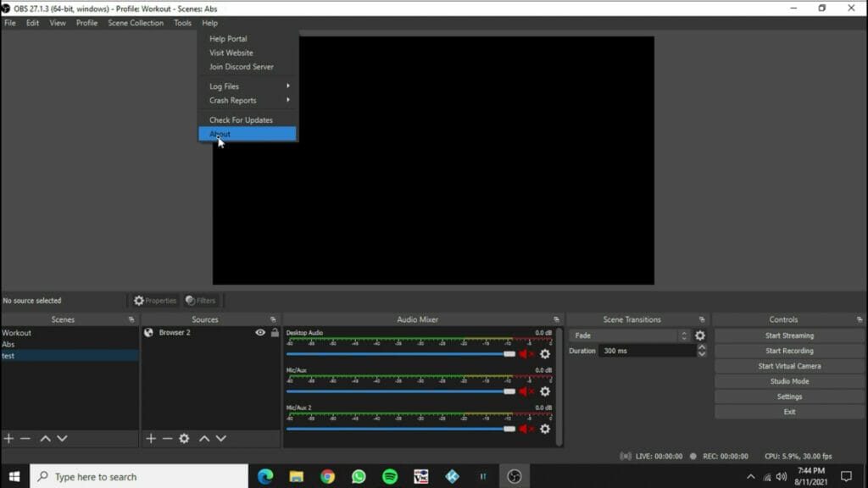Adjust the Desktop Audio volume slider
The image size is (868, 488).
509,355
